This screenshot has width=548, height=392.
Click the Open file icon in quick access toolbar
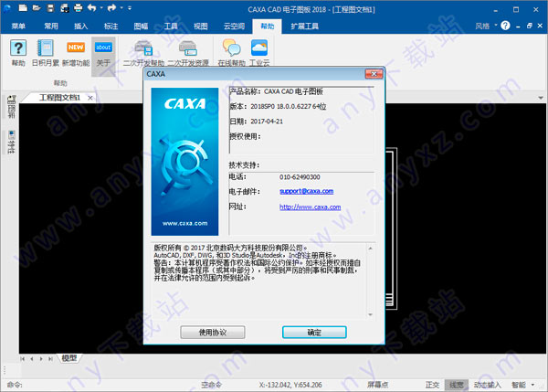(x=37, y=7)
